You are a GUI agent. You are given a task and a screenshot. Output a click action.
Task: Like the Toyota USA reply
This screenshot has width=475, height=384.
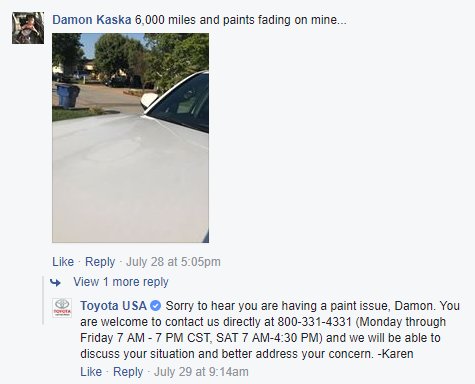[x=91, y=372]
